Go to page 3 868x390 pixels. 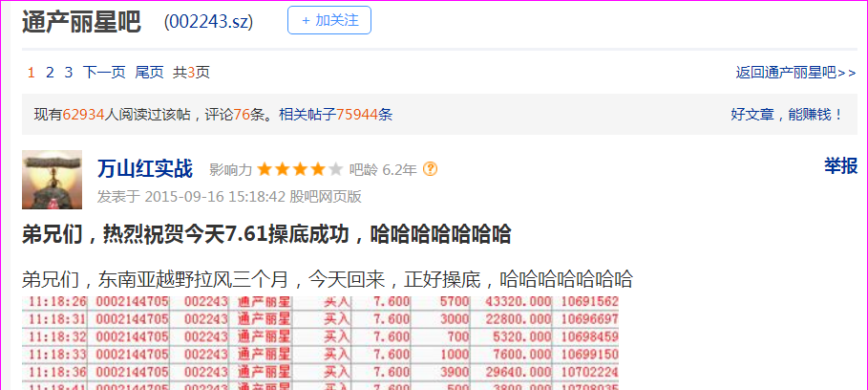69,73
